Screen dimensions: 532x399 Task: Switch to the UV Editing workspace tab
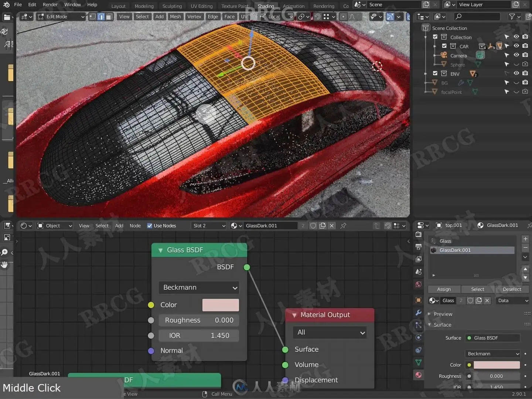point(201,6)
